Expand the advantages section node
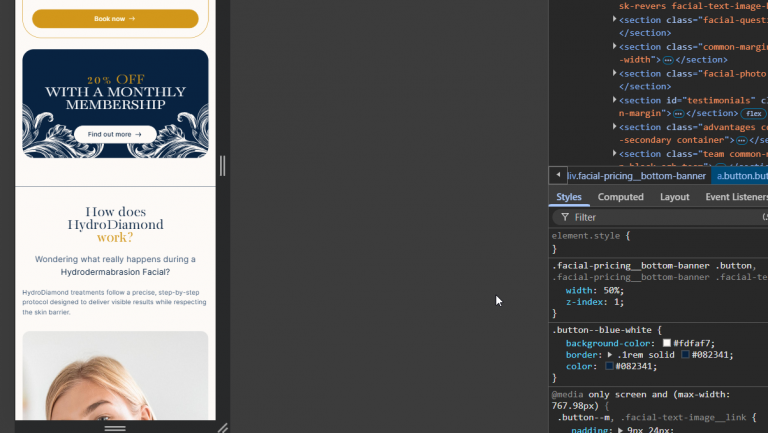Viewport: 768px width, 433px height. tap(614, 126)
